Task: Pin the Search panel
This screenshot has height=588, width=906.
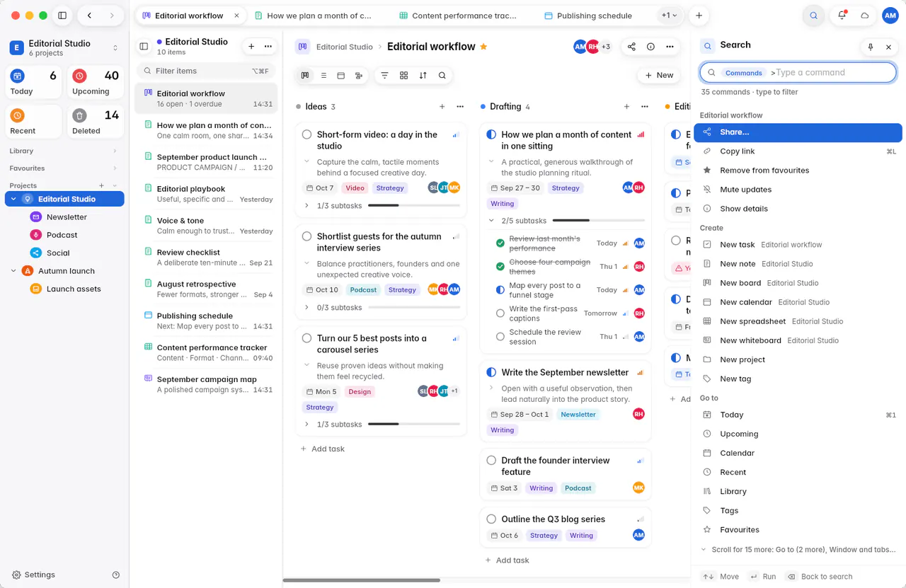Action: pyautogui.click(x=871, y=47)
